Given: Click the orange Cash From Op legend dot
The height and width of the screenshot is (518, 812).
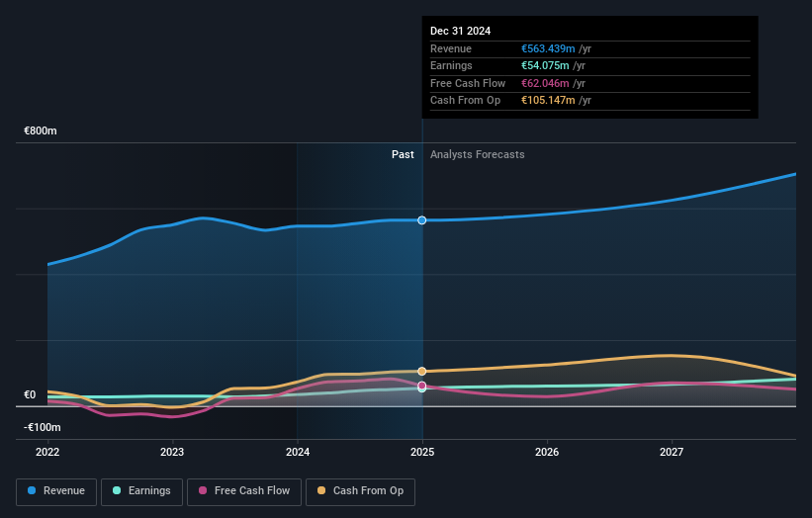Looking at the screenshot, I should 321,490.
